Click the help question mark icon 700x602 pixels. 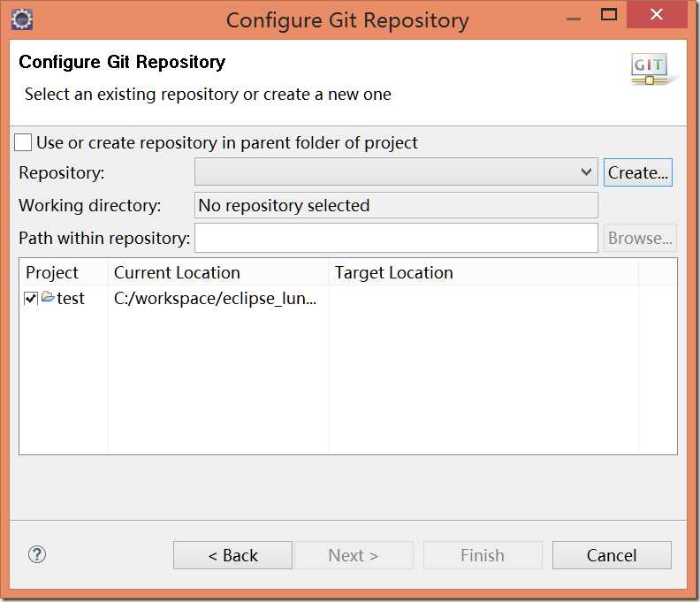pyautogui.click(x=37, y=554)
